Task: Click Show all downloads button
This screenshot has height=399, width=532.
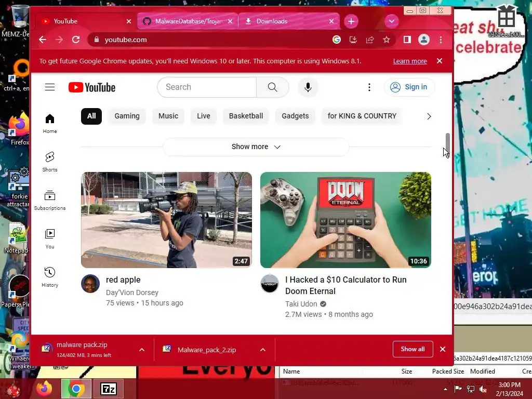Action: click(x=413, y=349)
